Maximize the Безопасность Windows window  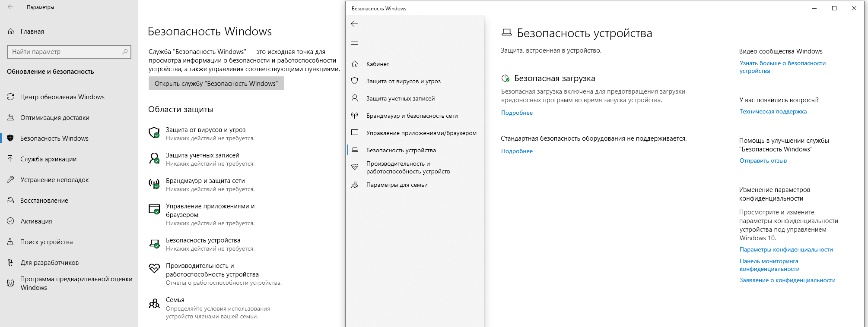834,8
